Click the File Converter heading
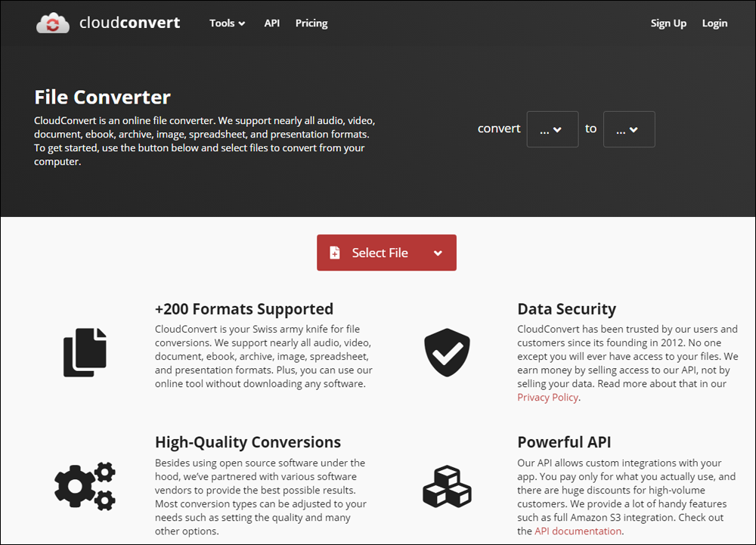This screenshot has width=756, height=545. coord(102,98)
